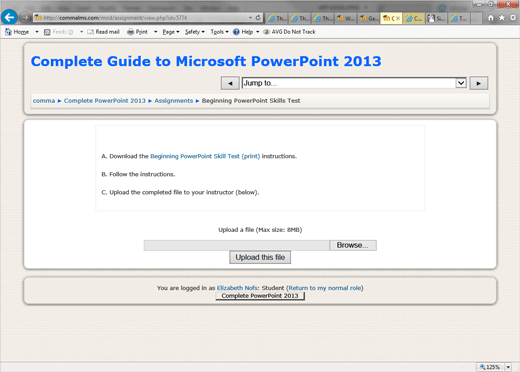This screenshot has height=372, width=520.
Task: Open browser settings gear icon
Action: pyautogui.click(x=513, y=18)
